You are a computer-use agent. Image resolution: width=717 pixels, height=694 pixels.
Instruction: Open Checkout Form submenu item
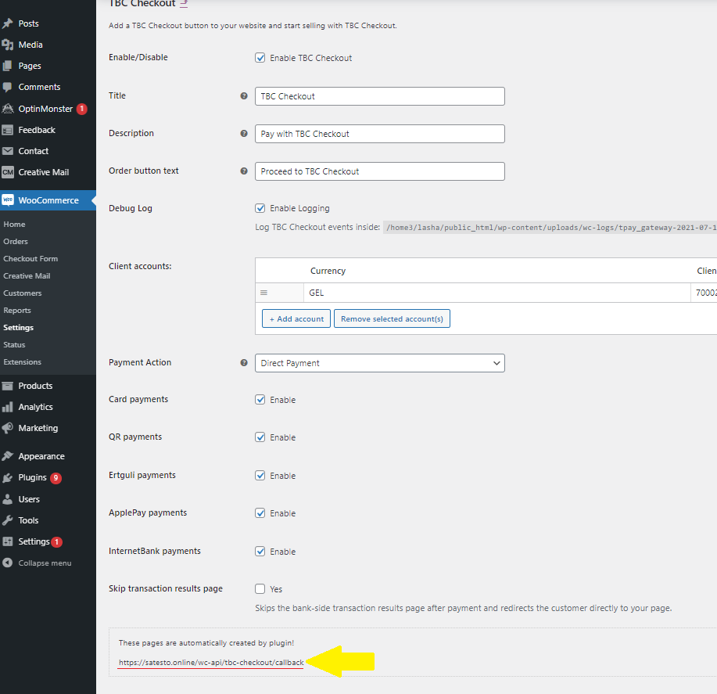tap(31, 259)
